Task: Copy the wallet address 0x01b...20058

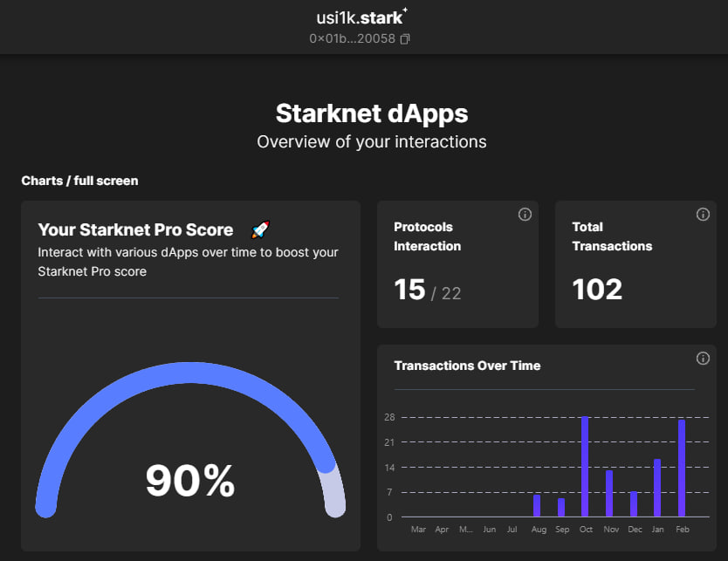Action: [405, 39]
